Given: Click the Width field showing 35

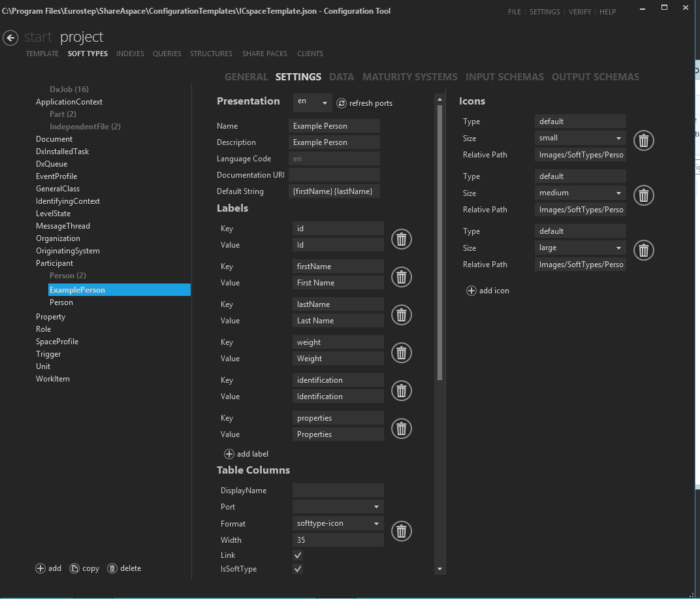Looking at the screenshot, I should click(338, 540).
